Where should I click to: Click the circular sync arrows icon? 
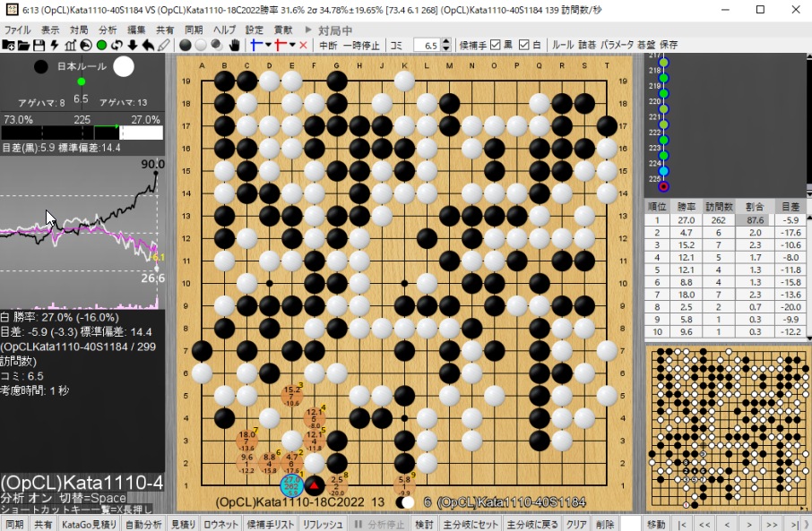pyautogui.click(x=117, y=45)
